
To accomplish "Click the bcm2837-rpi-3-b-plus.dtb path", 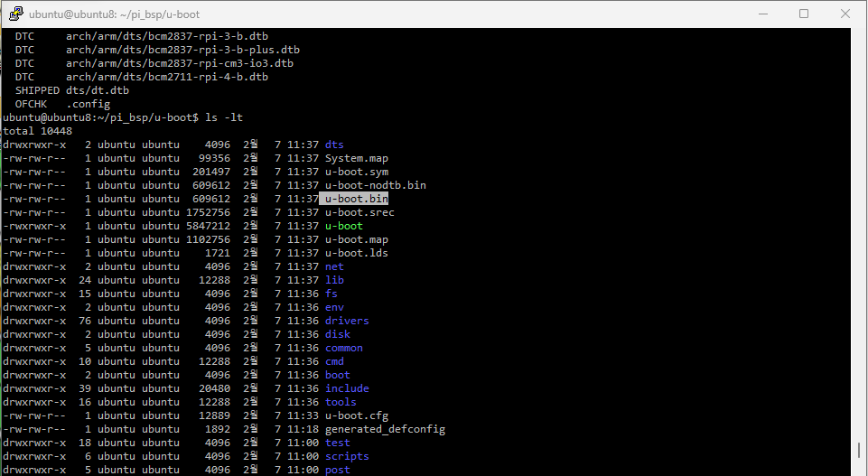I will pos(182,50).
